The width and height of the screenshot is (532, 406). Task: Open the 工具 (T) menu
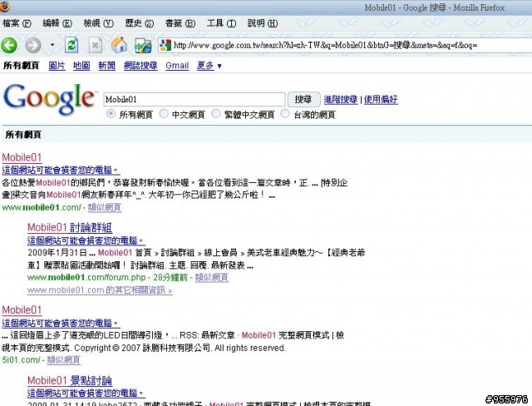(221, 23)
